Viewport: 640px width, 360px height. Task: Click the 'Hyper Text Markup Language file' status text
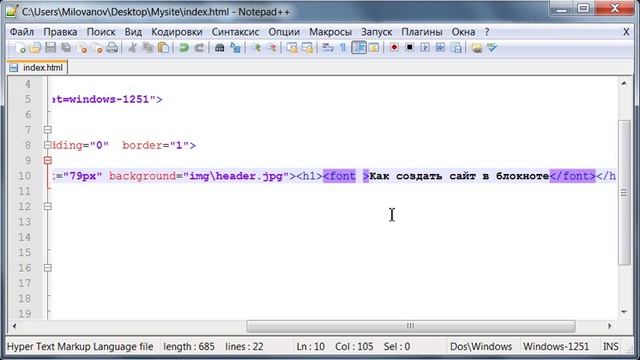80,347
